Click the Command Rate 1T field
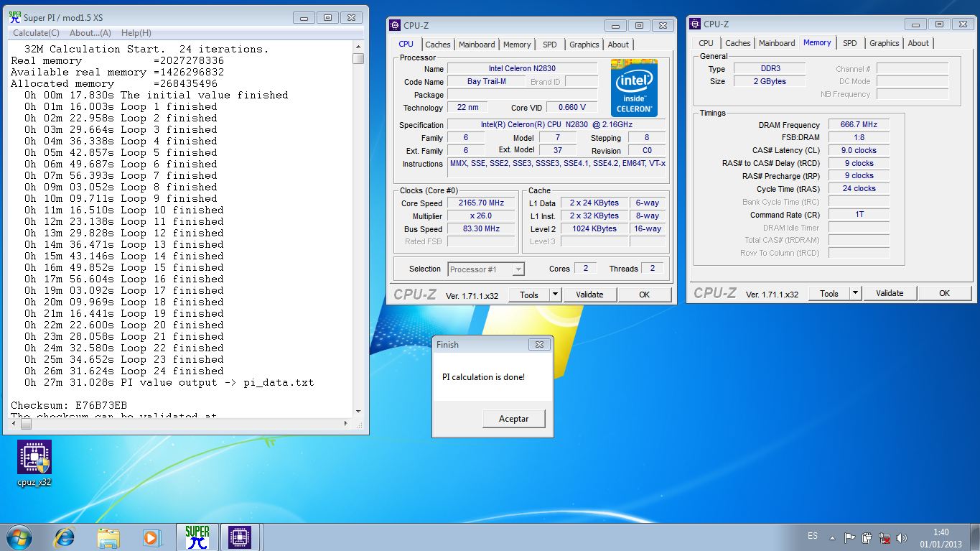Viewport: 980px width, 551px height. click(x=859, y=214)
